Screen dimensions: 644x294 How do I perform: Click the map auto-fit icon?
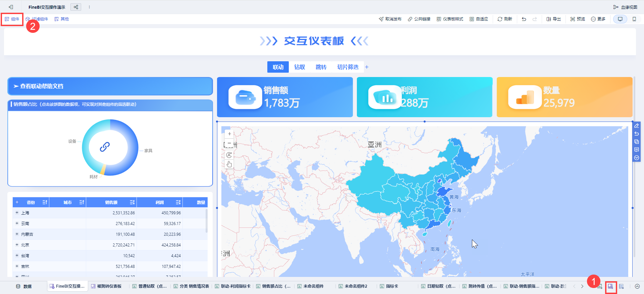(229, 155)
